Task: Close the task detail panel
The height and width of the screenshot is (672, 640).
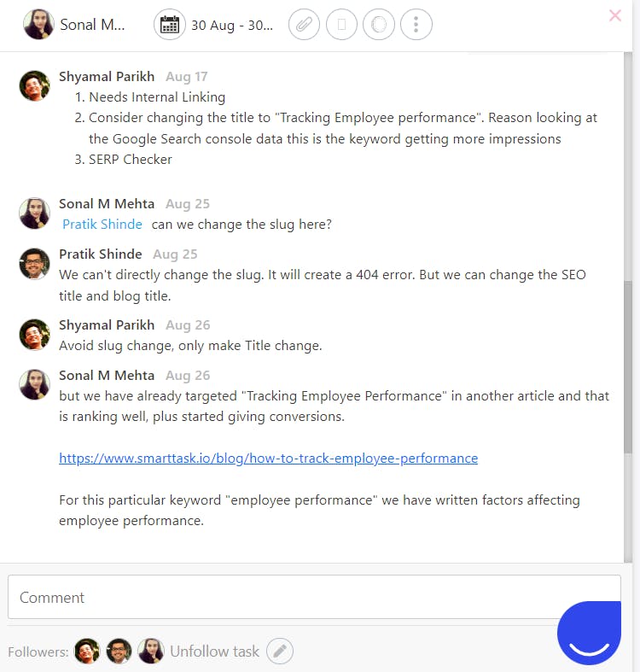Action: tap(614, 15)
